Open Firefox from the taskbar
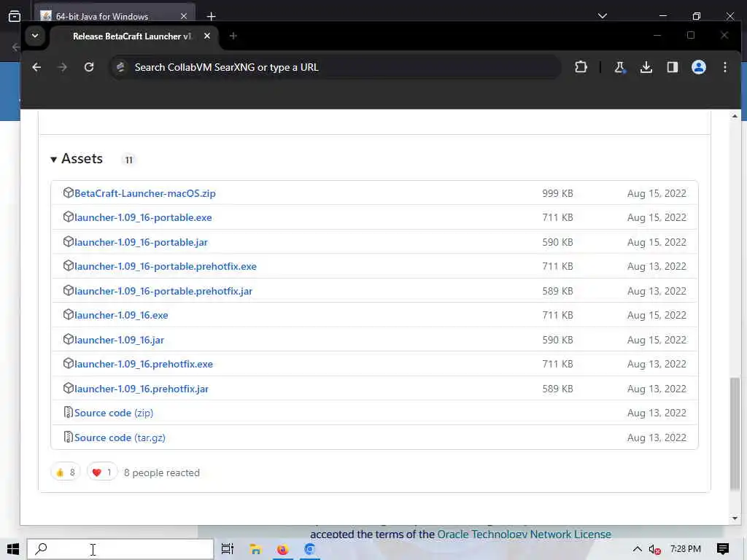 282,549
